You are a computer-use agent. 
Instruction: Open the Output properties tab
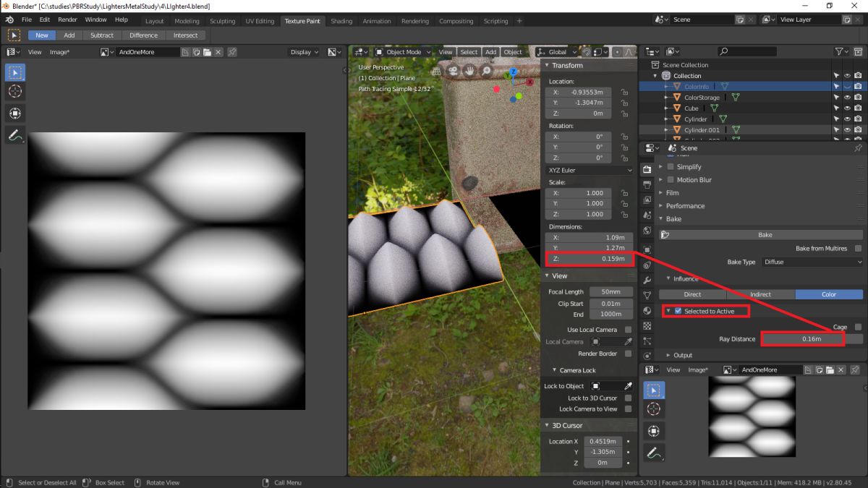pos(647,185)
